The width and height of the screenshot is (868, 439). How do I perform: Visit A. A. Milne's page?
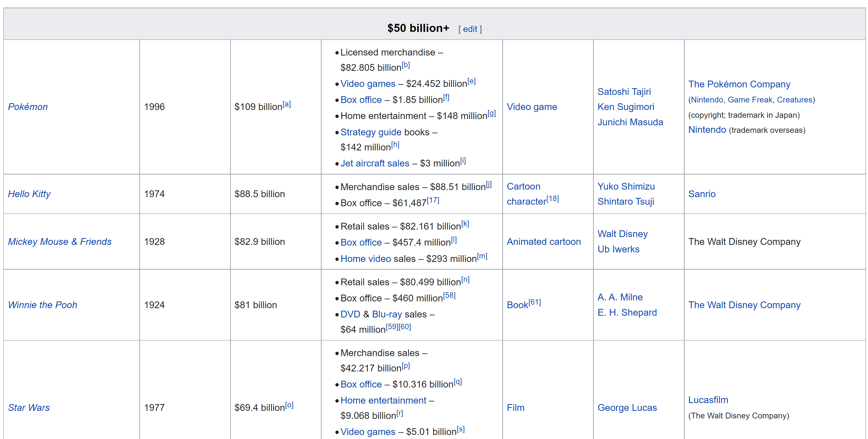pyautogui.click(x=620, y=297)
